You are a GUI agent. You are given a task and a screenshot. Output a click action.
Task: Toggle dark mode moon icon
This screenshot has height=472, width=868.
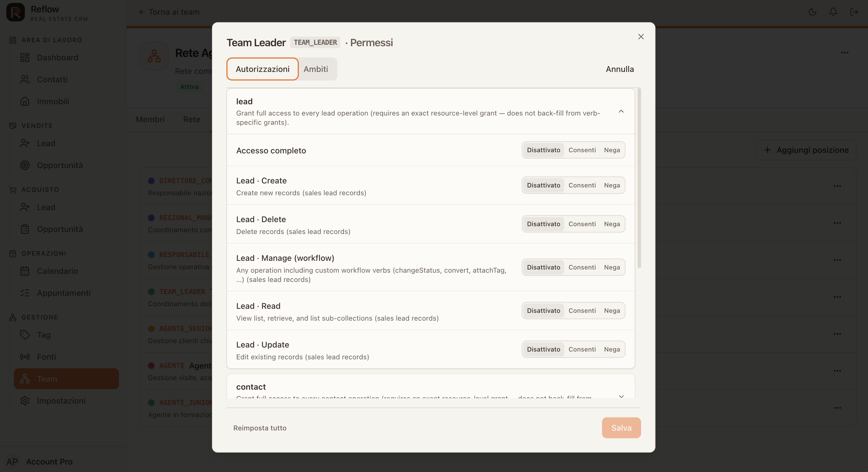tap(812, 12)
